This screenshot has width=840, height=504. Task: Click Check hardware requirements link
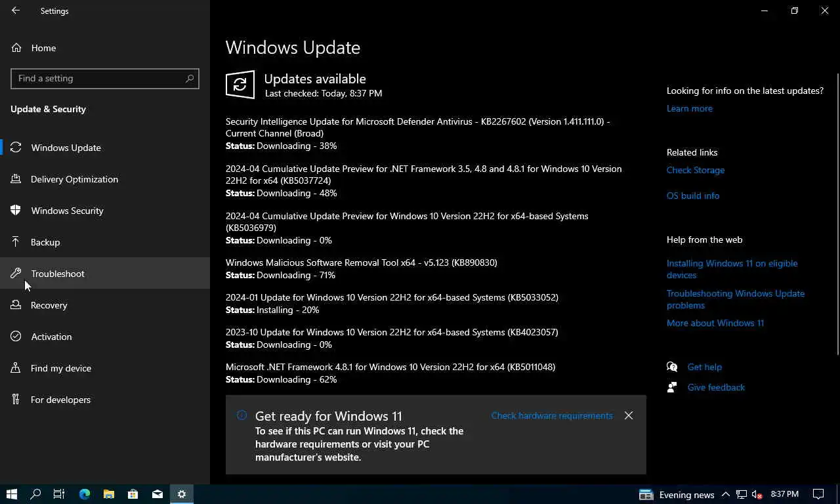[x=552, y=415]
